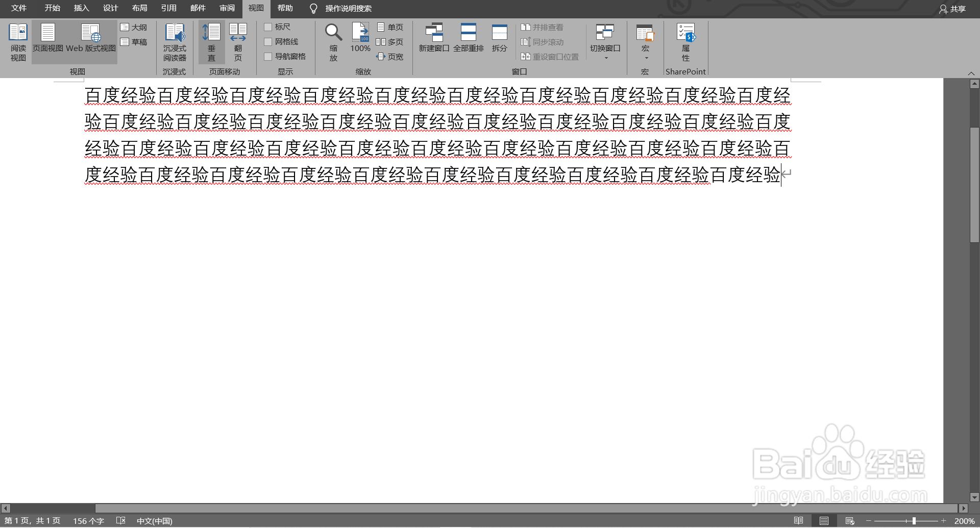Image resolution: width=980 pixels, height=528 pixels.
Task: Open Draft view (草稿)
Action: 134,42
